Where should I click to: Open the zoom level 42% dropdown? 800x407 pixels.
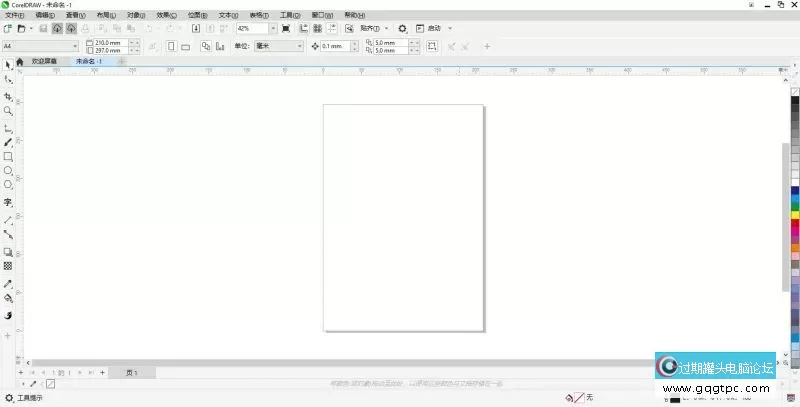[273, 28]
